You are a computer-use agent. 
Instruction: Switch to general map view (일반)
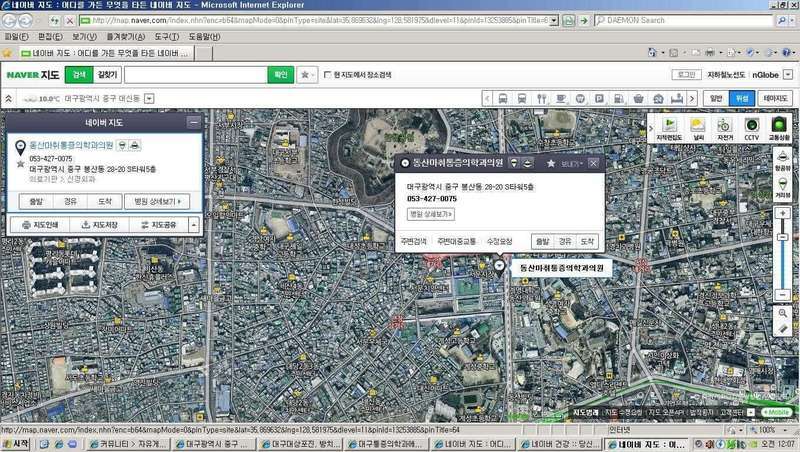click(716, 98)
